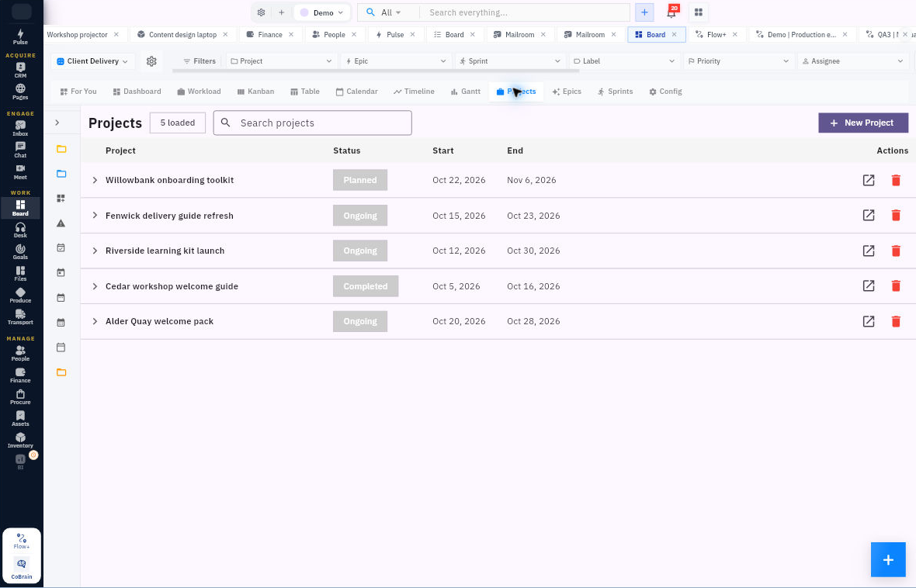Open the Epic filter dropdown
Image resolution: width=916 pixels, height=588 pixels.
tap(395, 61)
